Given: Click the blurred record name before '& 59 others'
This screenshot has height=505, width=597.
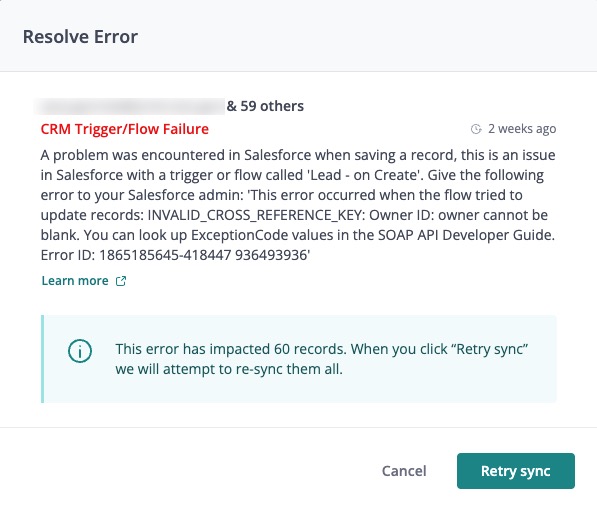Looking at the screenshot, I should [129, 106].
